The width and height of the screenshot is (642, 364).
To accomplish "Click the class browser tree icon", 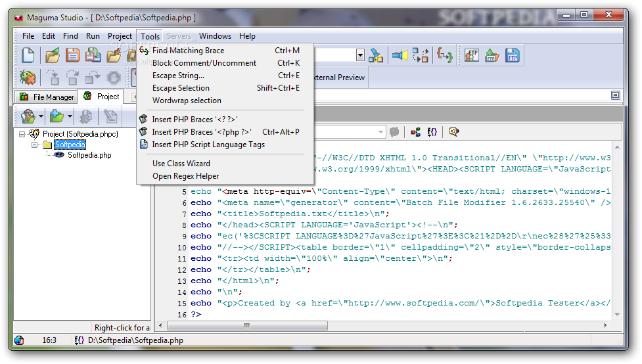I will (x=415, y=132).
